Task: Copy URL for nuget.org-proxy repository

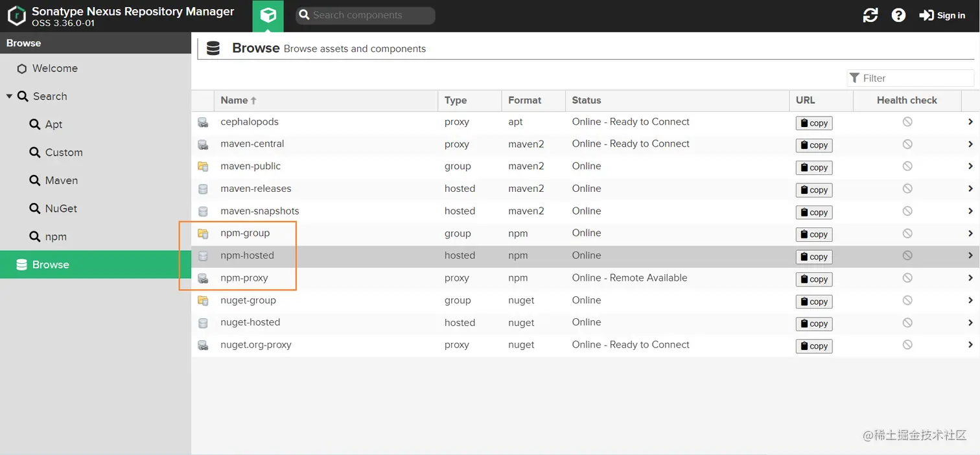Action: point(814,346)
